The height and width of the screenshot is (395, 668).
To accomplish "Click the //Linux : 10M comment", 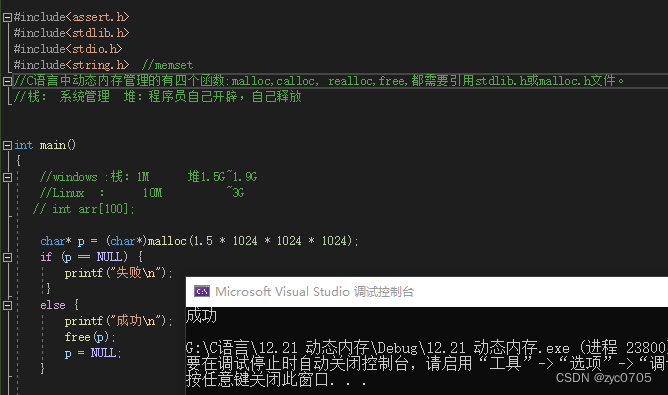I will pos(142,193).
